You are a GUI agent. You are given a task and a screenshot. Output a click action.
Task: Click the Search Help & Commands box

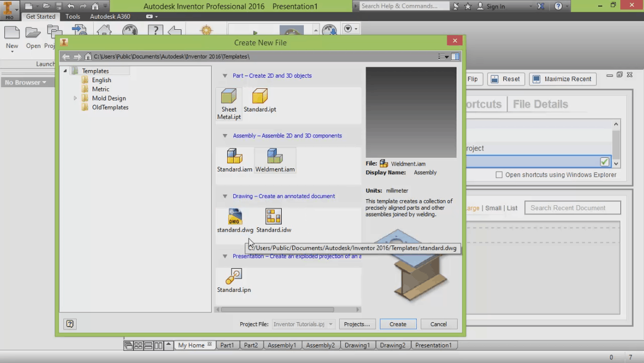pyautogui.click(x=404, y=6)
